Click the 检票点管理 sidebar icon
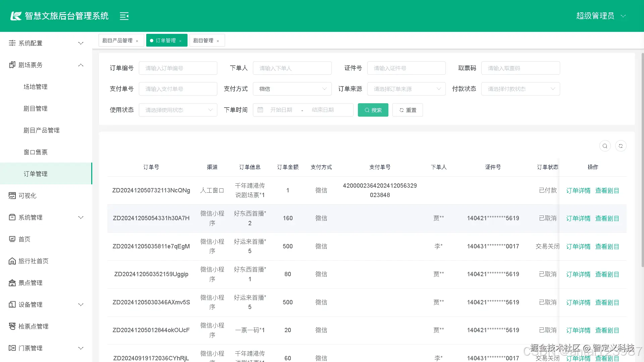644x362 pixels. pos(12,326)
